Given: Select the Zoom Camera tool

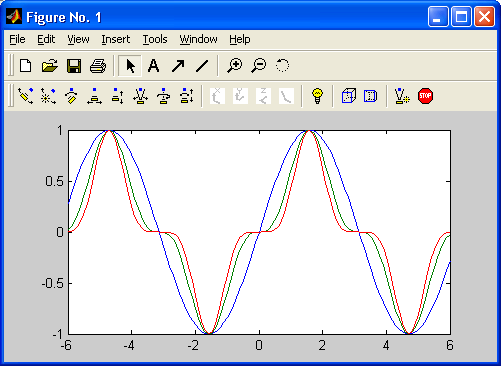Looking at the screenshot, I should (x=140, y=96).
